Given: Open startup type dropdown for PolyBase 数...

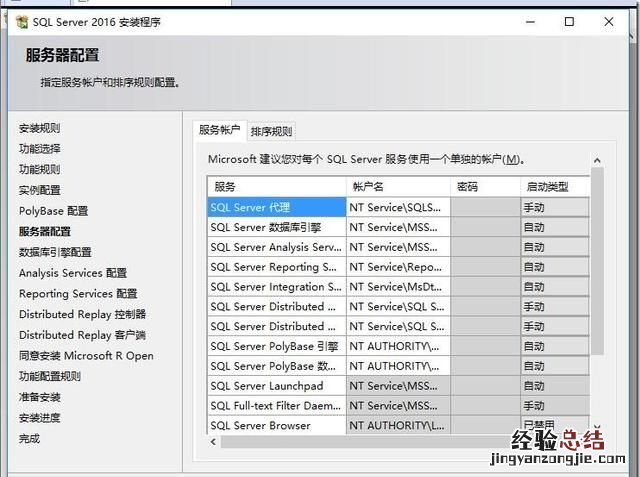Looking at the screenshot, I should click(x=555, y=366).
